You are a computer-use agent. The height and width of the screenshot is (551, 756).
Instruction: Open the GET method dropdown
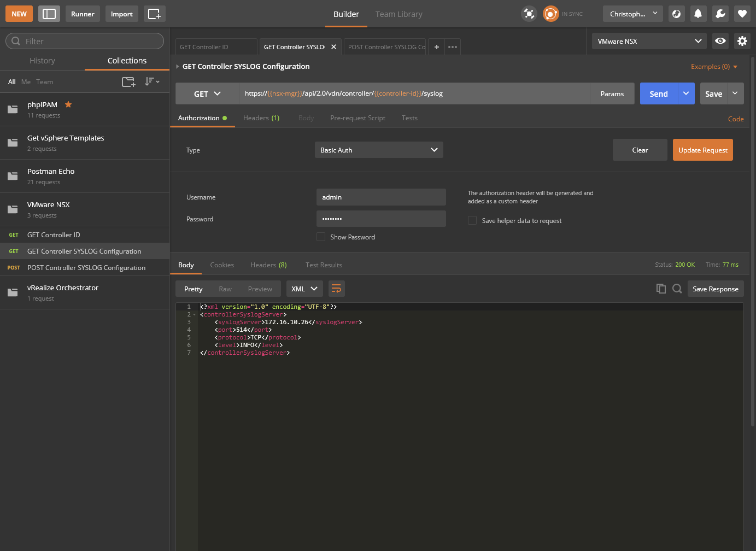pyautogui.click(x=207, y=93)
